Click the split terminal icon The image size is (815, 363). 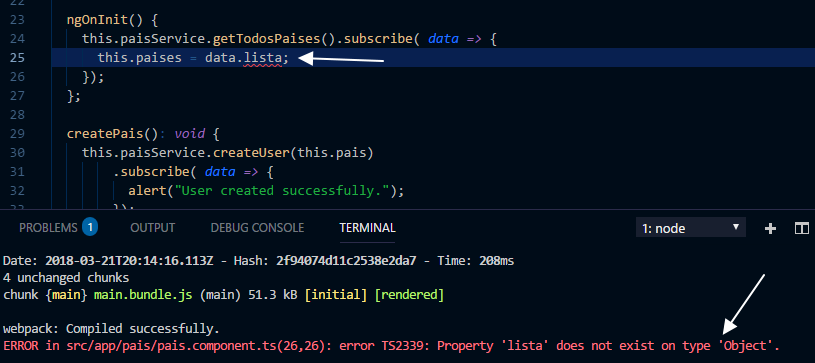pyautogui.click(x=802, y=228)
